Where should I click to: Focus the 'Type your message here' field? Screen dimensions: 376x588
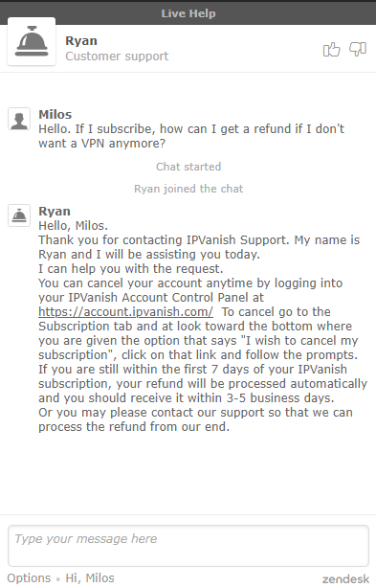188,546
